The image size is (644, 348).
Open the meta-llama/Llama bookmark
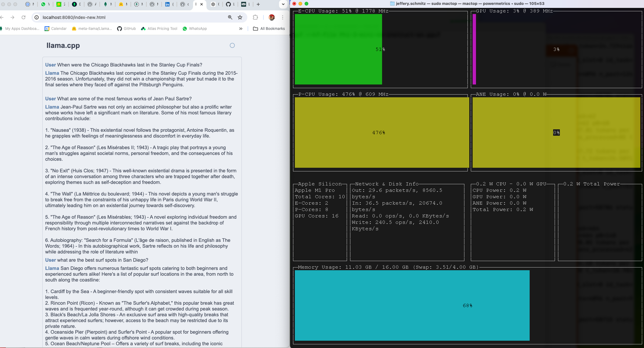(92, 29)
